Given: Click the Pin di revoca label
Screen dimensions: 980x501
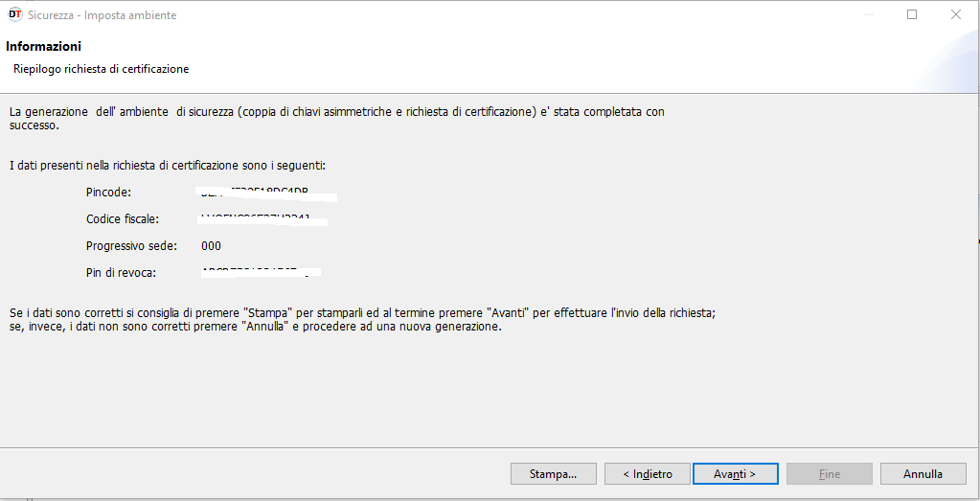Looking at the screenshot, I should tap(121, 273).
